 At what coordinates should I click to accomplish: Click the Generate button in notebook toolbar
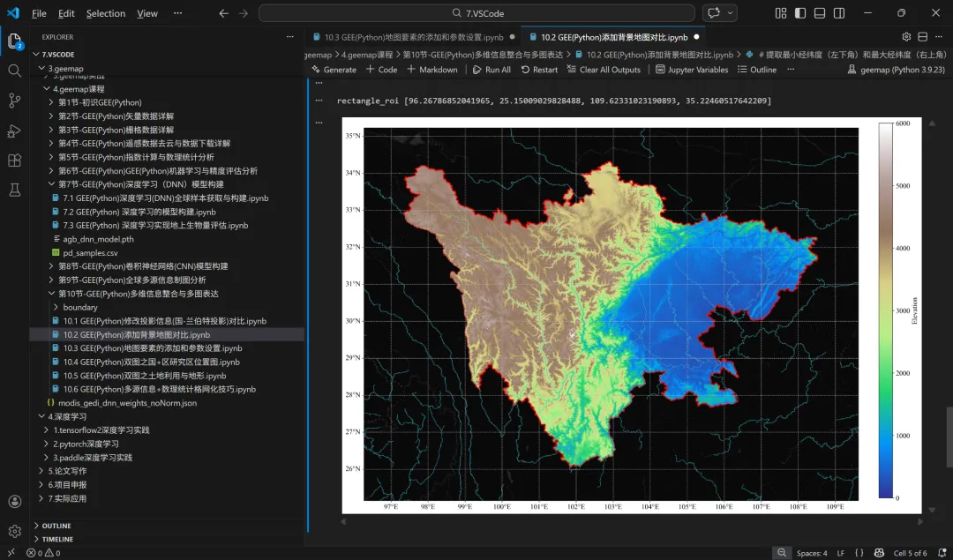coord(334,70)
